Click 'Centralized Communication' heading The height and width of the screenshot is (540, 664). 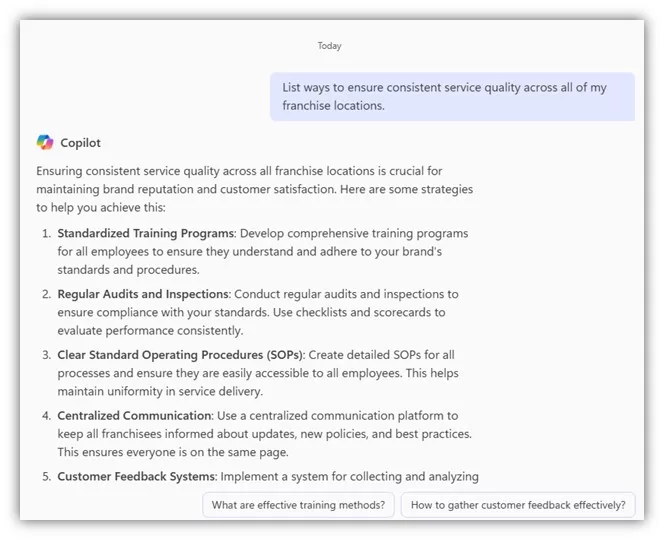click(x=134, y=415)
